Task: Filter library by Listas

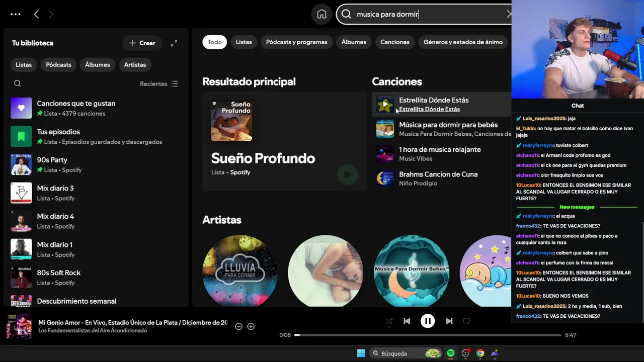Action: (x=24, y=65)
